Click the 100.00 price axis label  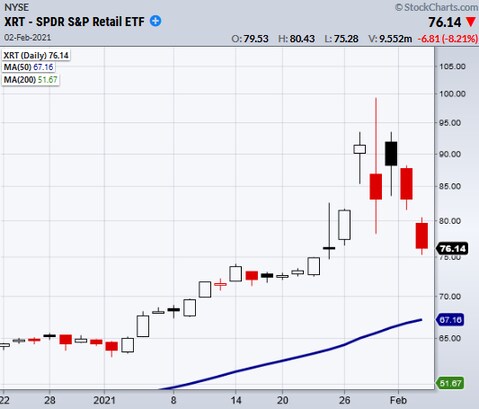click(x=452, y=94)
